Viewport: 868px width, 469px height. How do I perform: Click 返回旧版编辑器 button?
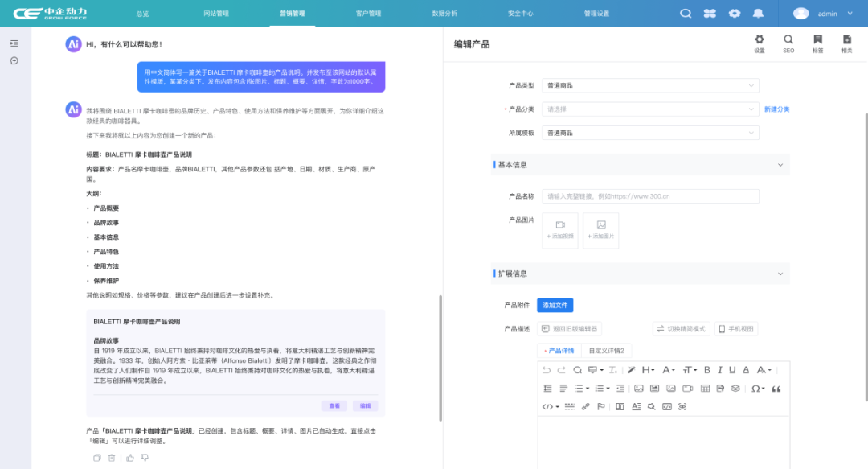tap(570, 329)
